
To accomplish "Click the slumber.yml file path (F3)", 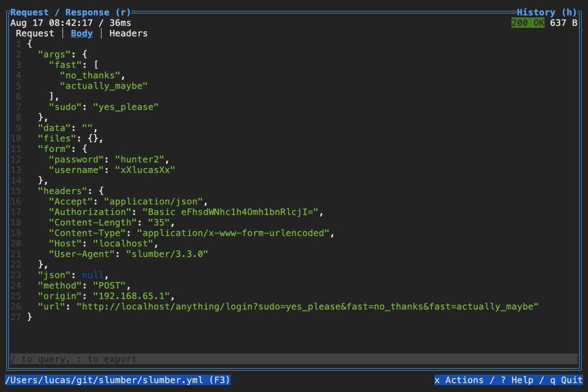I will point(118,380).
